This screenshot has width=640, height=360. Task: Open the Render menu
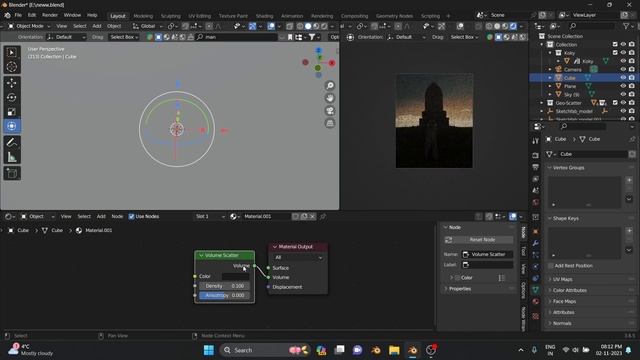(x=50, y=15)
